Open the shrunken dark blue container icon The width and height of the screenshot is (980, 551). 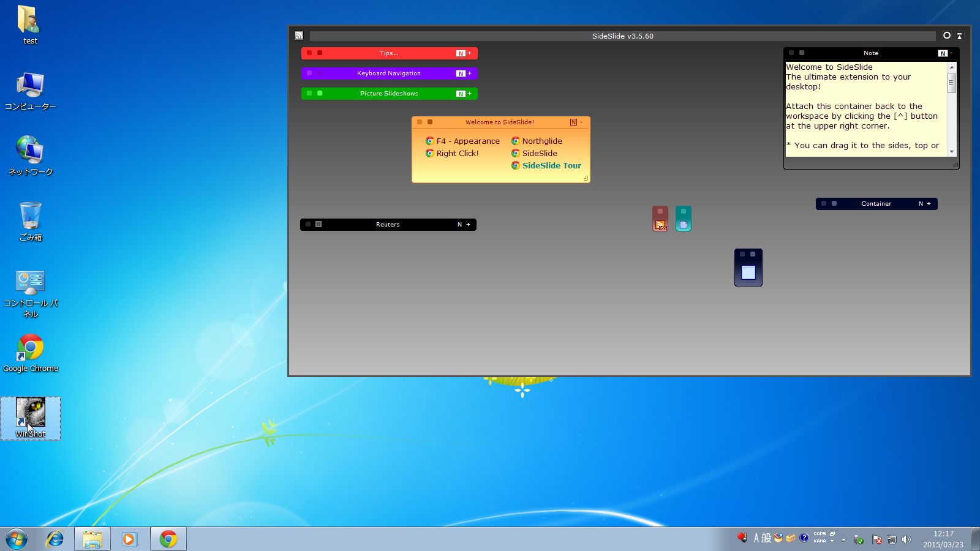point(748,268)
